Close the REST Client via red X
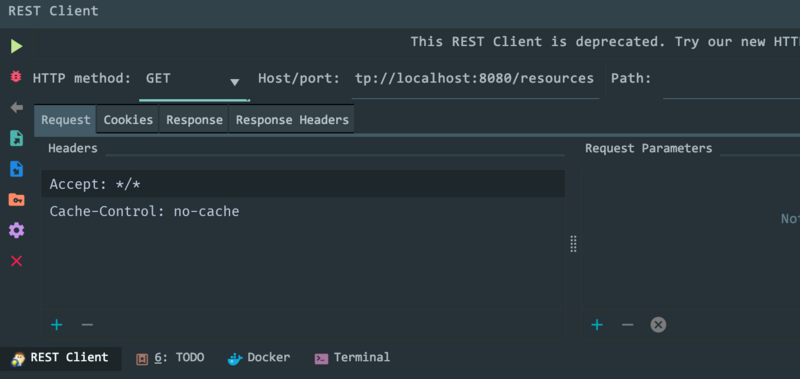This screenshot has height=379, width=800. coord(16,261)
